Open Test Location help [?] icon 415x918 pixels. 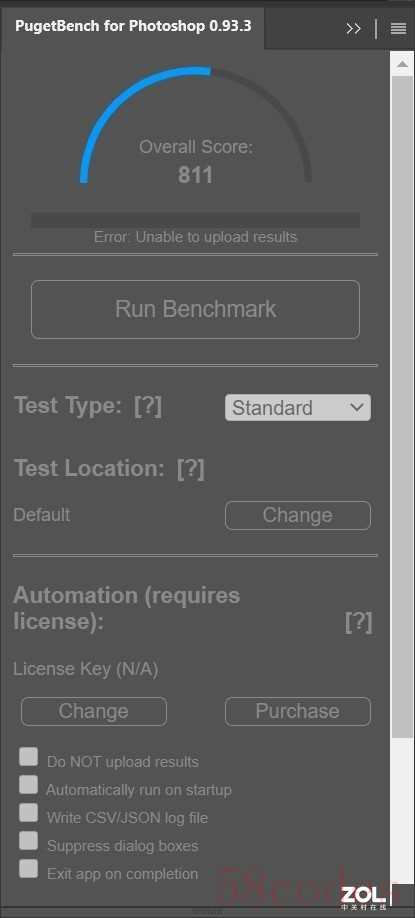(x=191, y=468)
